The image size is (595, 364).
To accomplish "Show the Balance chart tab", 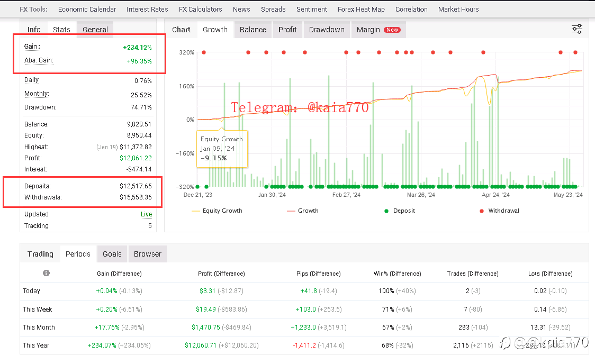I will click(x=253, y=30).
